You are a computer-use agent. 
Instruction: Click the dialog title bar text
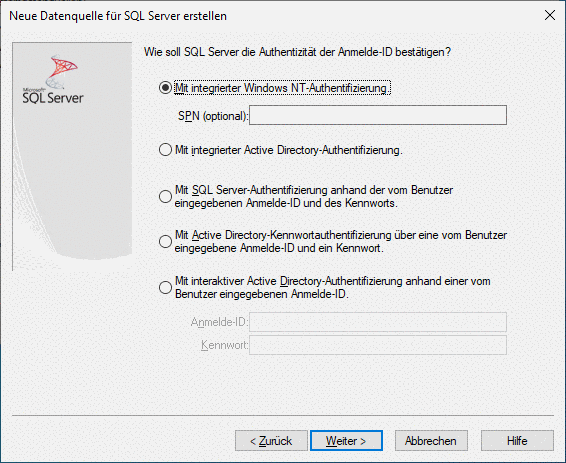[118, 16]
